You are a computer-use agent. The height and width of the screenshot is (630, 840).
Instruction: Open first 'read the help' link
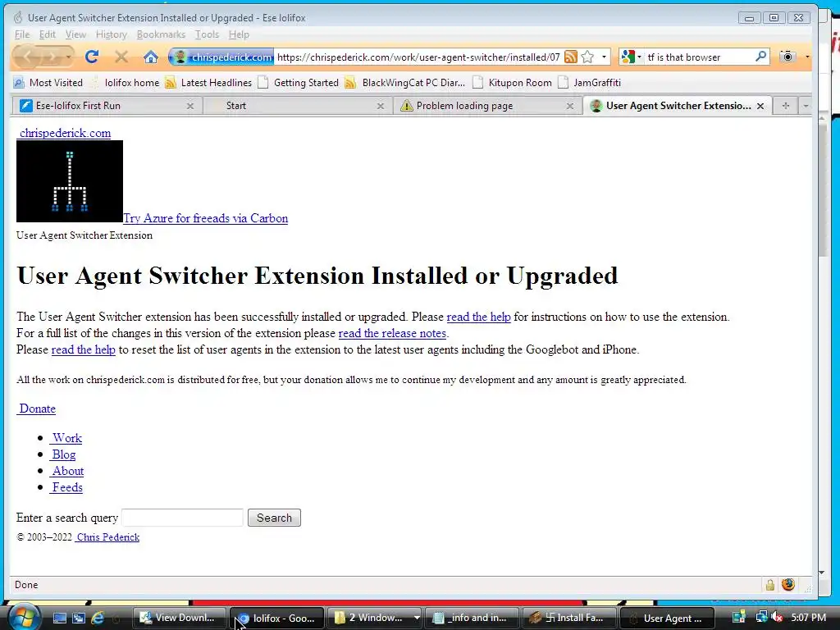click(478, 317)
